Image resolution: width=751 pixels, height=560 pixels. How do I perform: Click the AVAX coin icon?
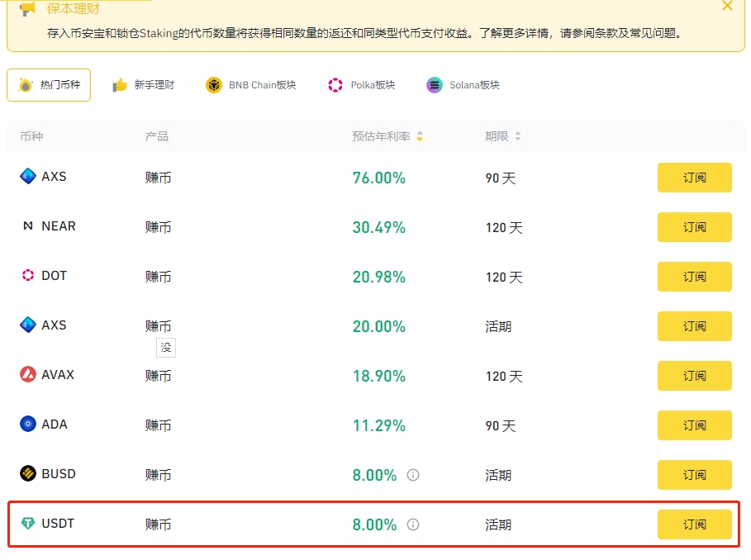(x=28, y=375)
